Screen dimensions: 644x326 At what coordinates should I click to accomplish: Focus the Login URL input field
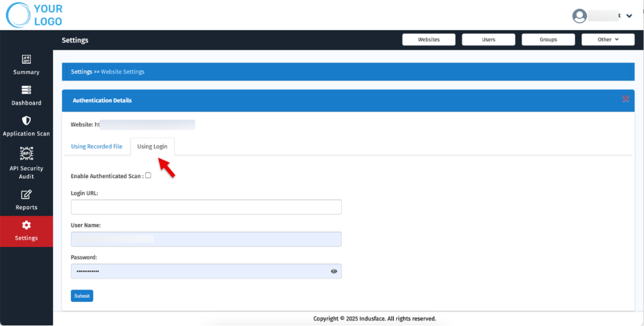[x=206, y=207]
